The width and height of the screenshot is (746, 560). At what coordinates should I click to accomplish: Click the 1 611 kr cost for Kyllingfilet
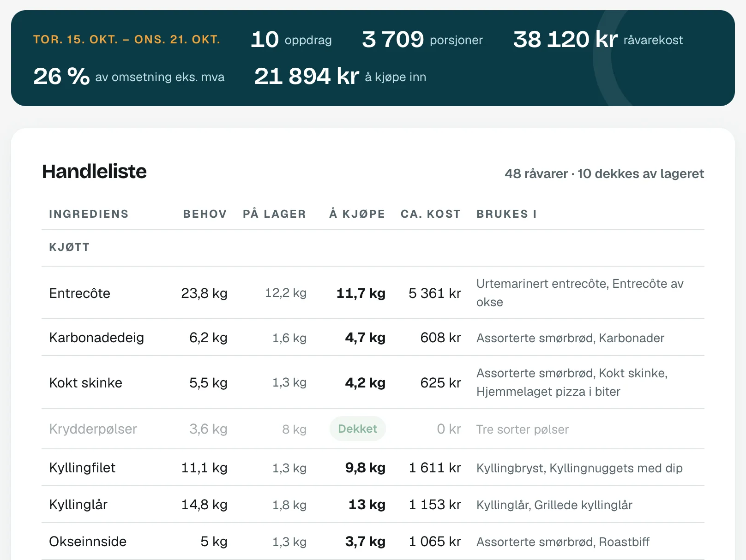[435, 468]
